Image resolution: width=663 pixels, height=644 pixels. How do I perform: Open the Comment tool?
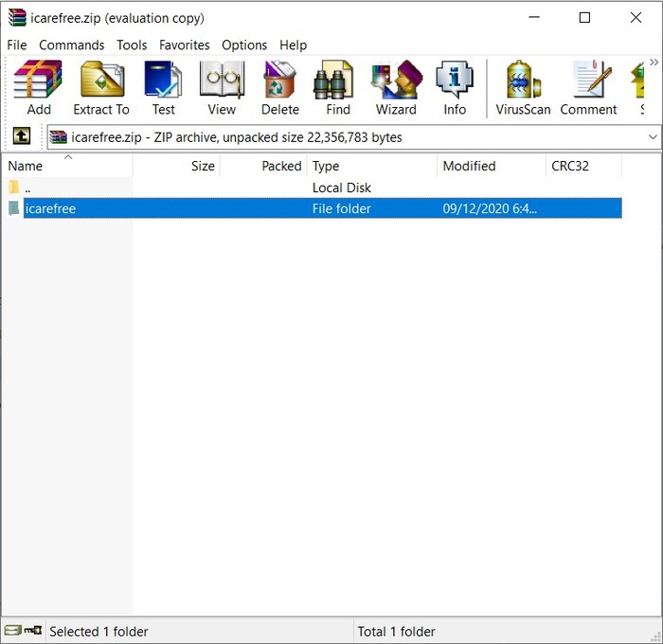click(588, 88)
